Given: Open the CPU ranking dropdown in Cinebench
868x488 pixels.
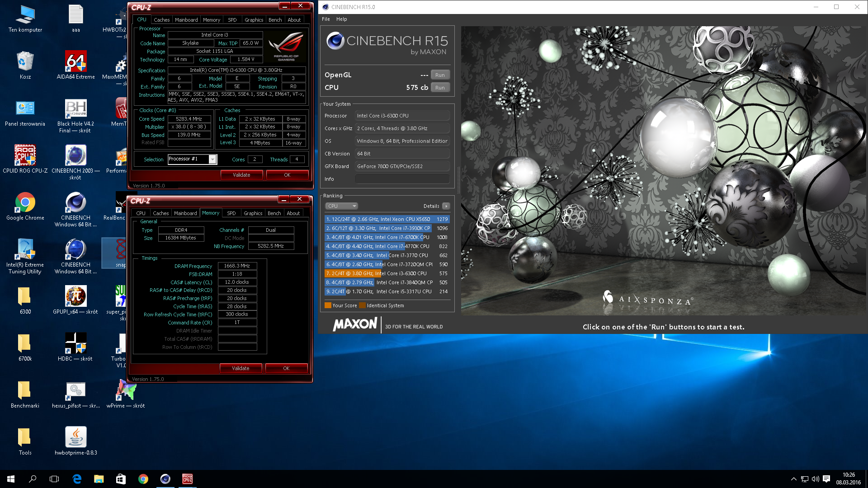Looking at the screenshot, I should (x=341, y=206).
